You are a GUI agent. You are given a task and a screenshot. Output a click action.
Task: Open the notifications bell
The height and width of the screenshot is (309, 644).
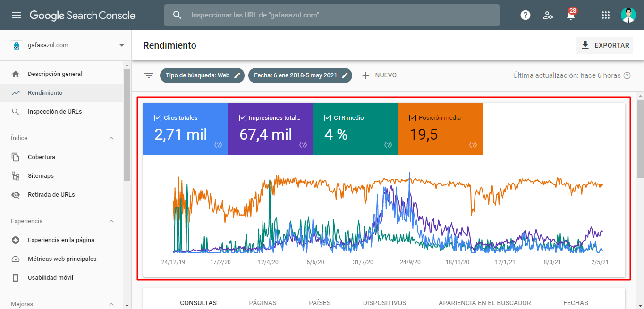571,15
